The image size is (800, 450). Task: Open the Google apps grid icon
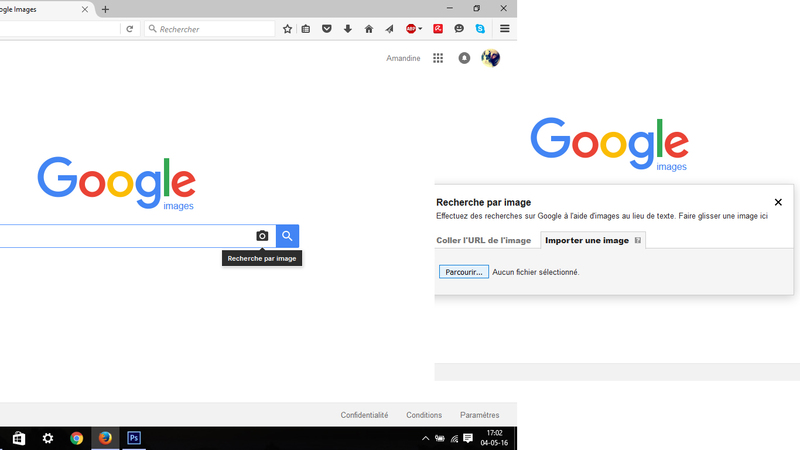[x=438, y=58]
